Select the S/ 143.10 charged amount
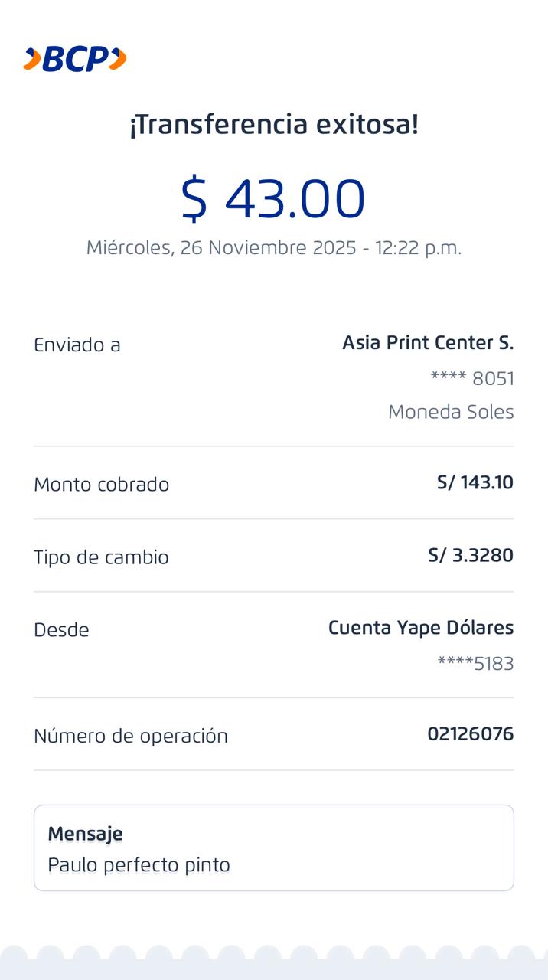The image size is (548, 980). 475,482
